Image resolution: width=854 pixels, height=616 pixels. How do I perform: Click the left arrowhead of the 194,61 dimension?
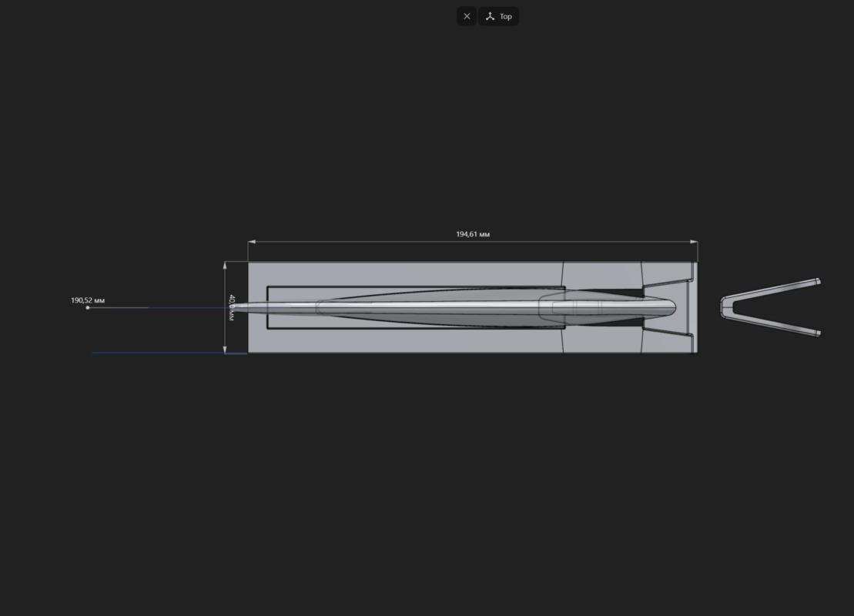pos(251,242)
